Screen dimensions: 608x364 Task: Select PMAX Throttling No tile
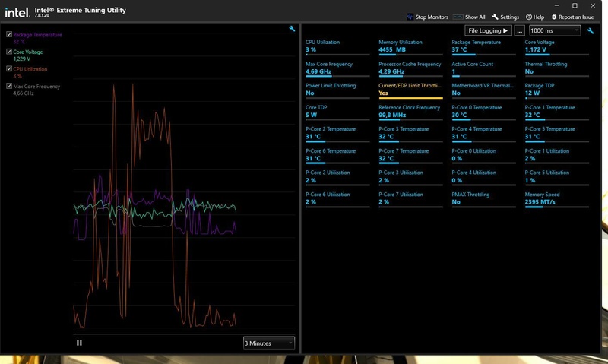click(483, 199)
